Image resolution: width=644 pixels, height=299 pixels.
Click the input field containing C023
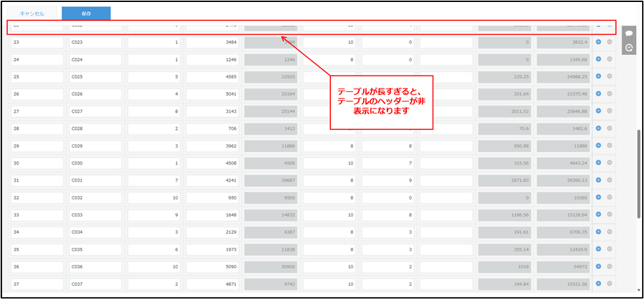[95, 43]
